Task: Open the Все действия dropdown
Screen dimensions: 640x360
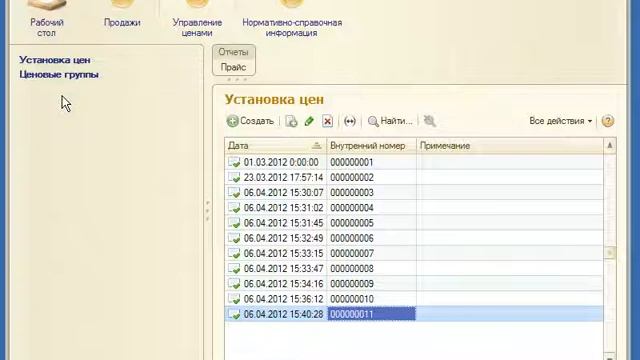Action: pos(560,121)
